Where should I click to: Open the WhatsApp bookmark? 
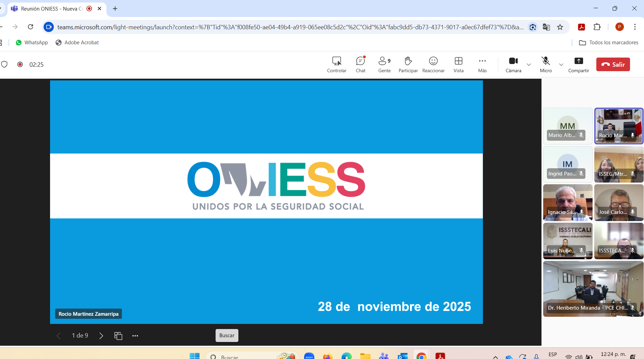(x=32, y=43)
